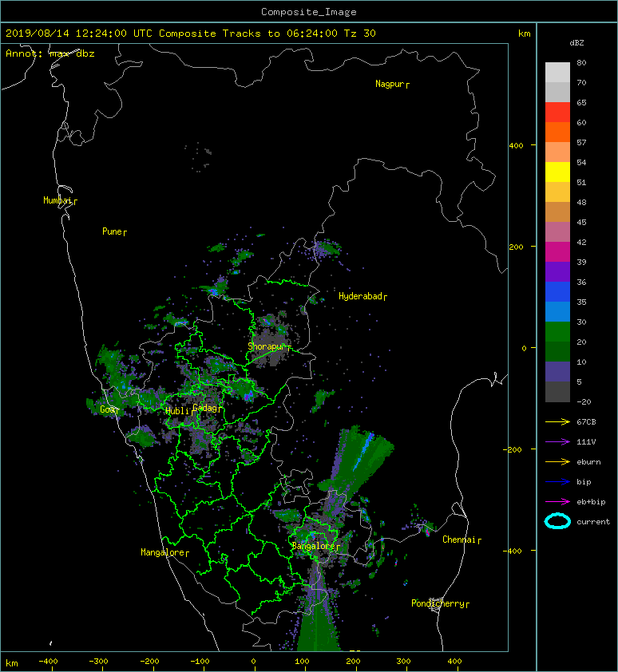Click the slate purple 10 dBZ swatch

(x=557, y=371)
